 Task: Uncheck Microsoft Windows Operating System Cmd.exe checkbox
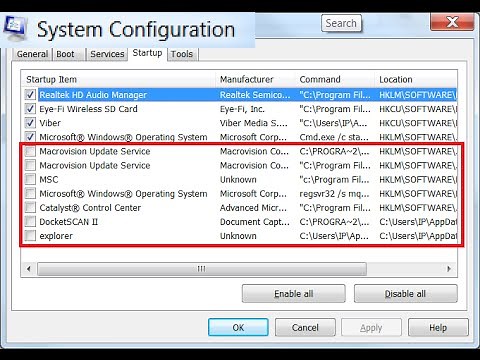coord(30,137)
